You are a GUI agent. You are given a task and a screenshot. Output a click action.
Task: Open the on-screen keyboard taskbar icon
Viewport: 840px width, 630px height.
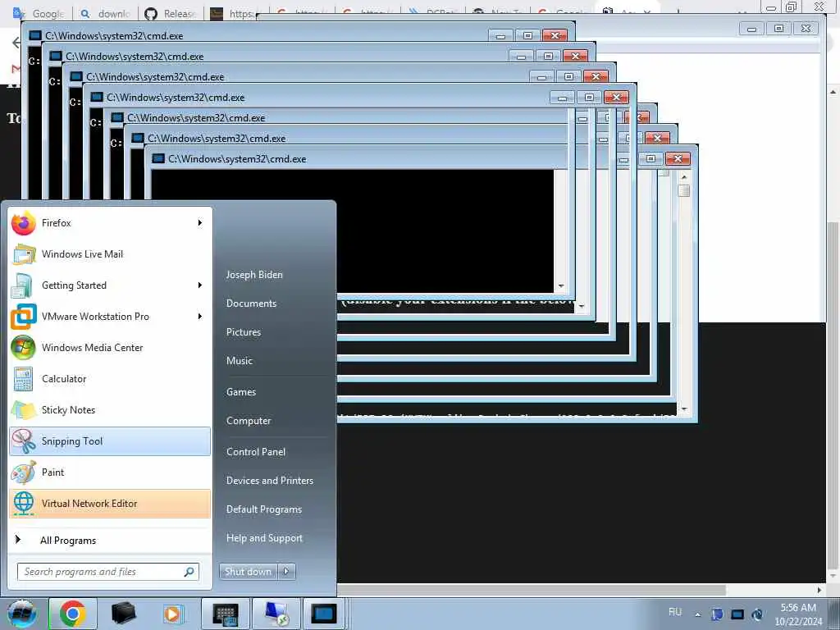pyautogui.click(x=225, y=614)
